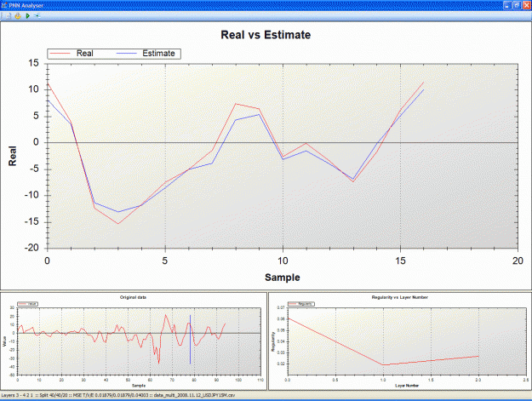The image size is (532, 401).
Task: Click the Value legend in Original data chart
Action: coord(28,304)
